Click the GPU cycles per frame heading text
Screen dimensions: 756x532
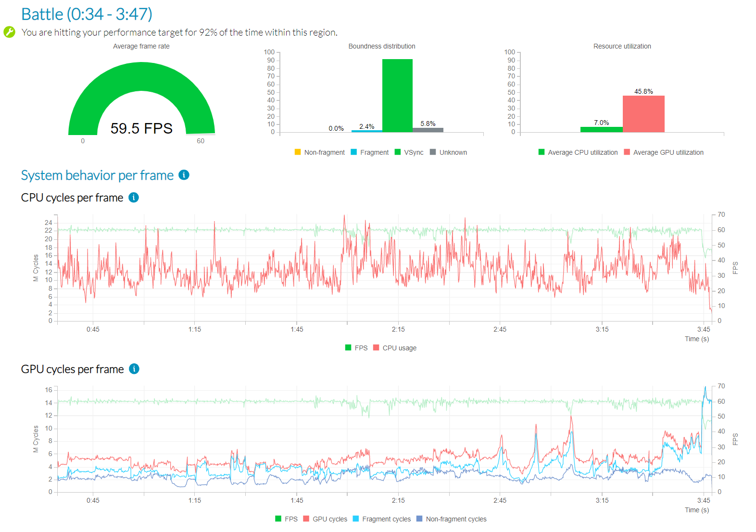(x=73, y=369)
